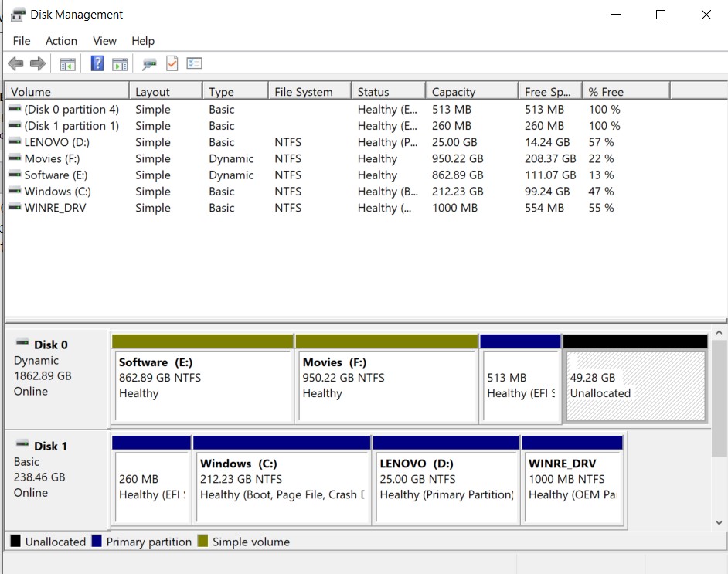This screenshot has width=728, height=574.
Task: Open the Action menu
Action: (x=61, y=41)
